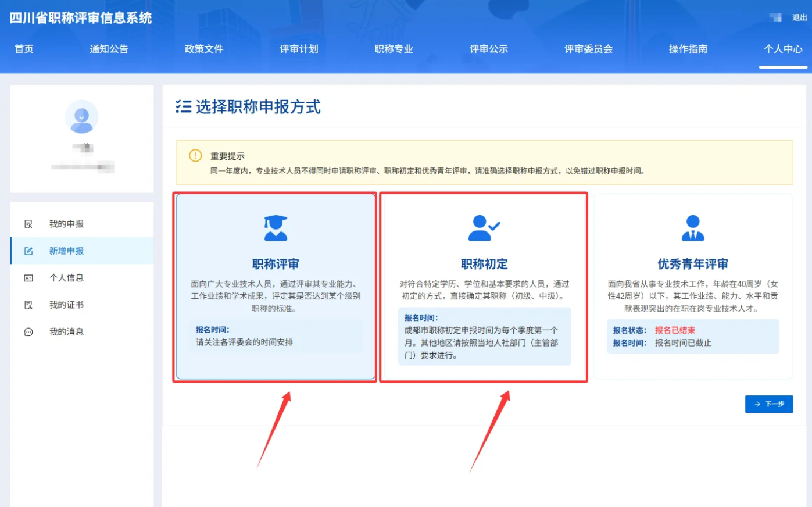Click the warning icon in the 重要提示 banner

(196, 155)
